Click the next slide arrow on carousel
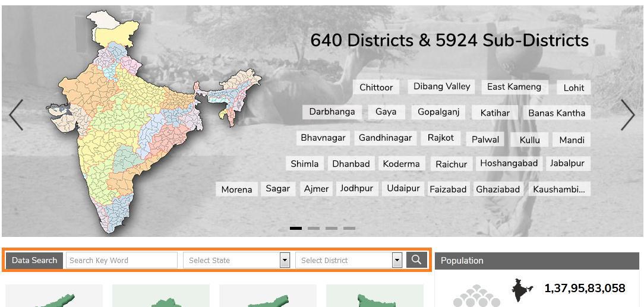 pyautogui.click(x=627, y=115)
